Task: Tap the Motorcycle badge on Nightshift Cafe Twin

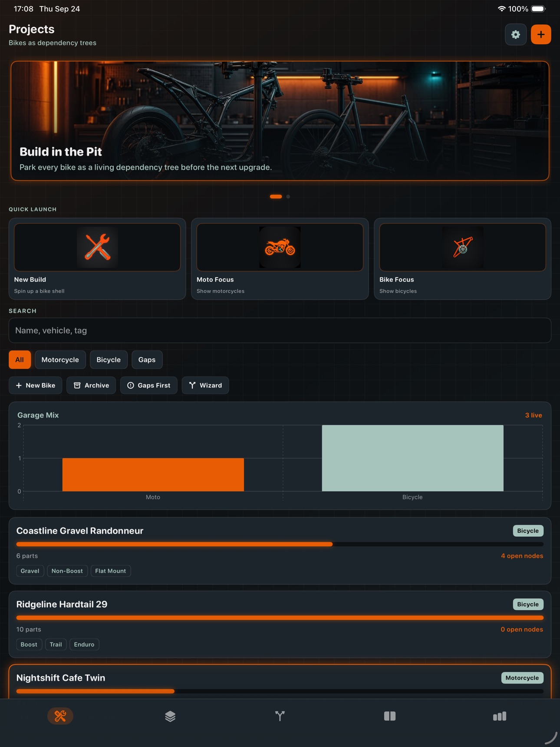Action: pos(522,678)
